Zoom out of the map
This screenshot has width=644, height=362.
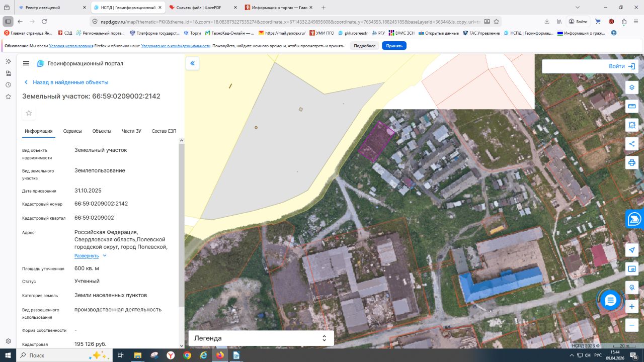pyautogui.click(x=632, y=325)
